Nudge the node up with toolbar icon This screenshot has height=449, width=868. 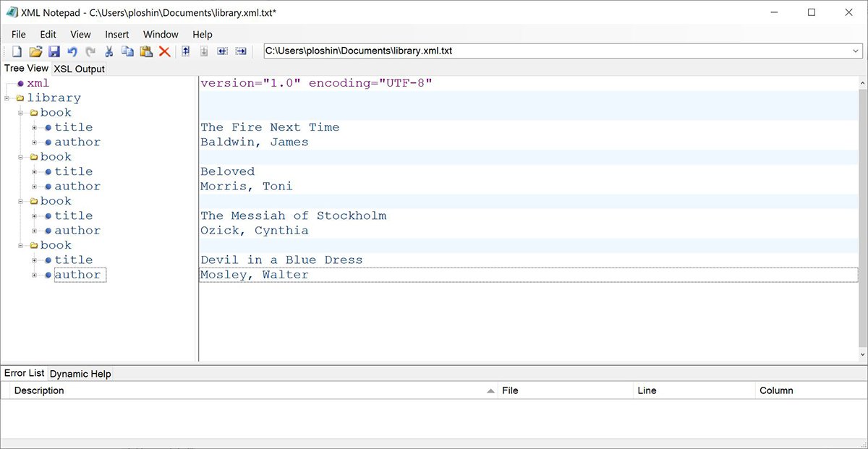(186, 51)
